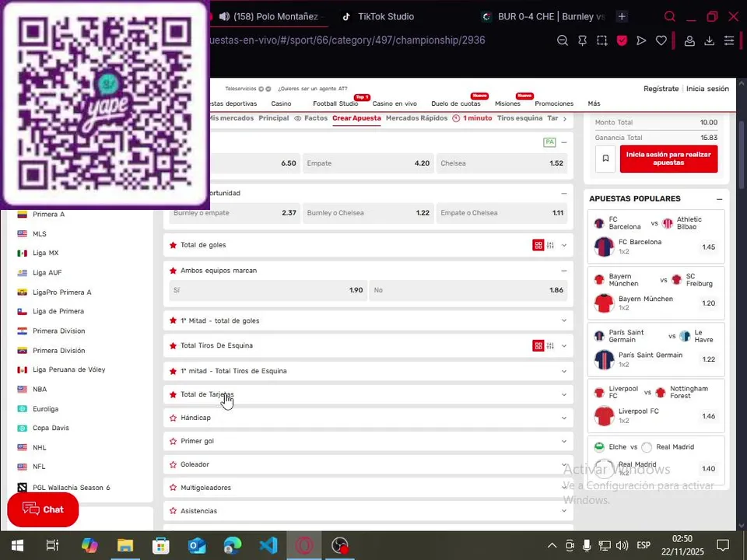
Task: Click the Windows Start button
Action: click(x=17, y=544)
